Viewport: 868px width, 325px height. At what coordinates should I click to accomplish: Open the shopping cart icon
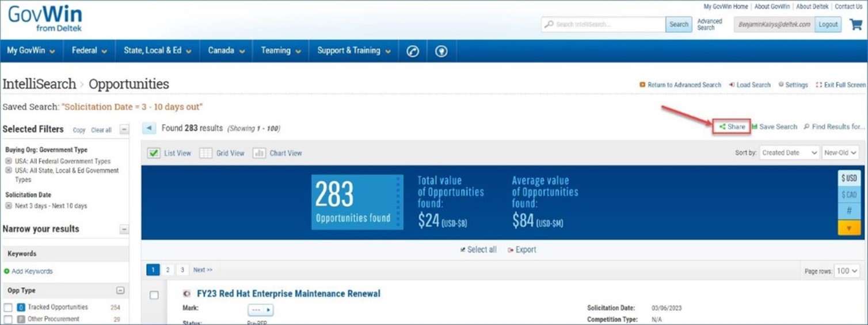[855, 25]
